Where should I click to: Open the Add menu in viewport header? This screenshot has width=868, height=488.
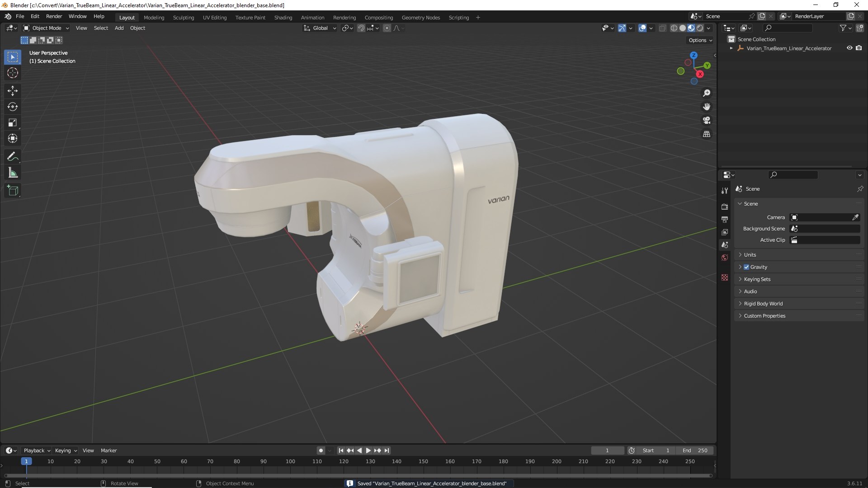click(119, 28)
